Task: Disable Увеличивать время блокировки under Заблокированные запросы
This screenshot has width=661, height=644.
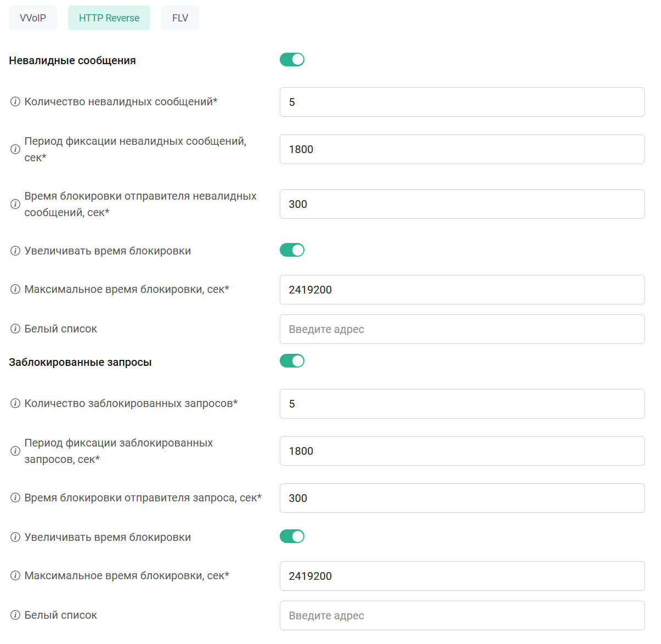Action: point(292,536)
